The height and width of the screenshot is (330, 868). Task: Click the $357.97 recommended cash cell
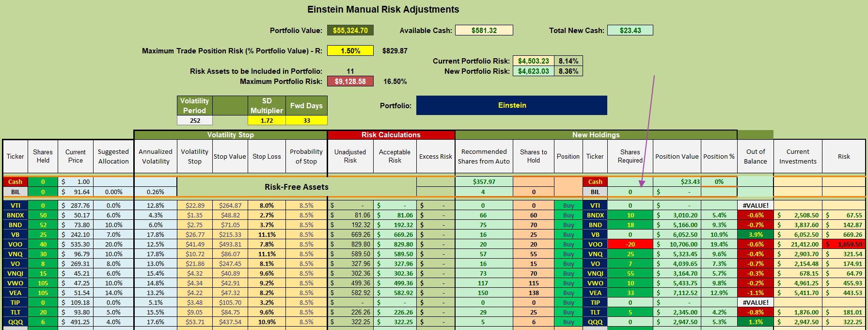click(484, 181)
